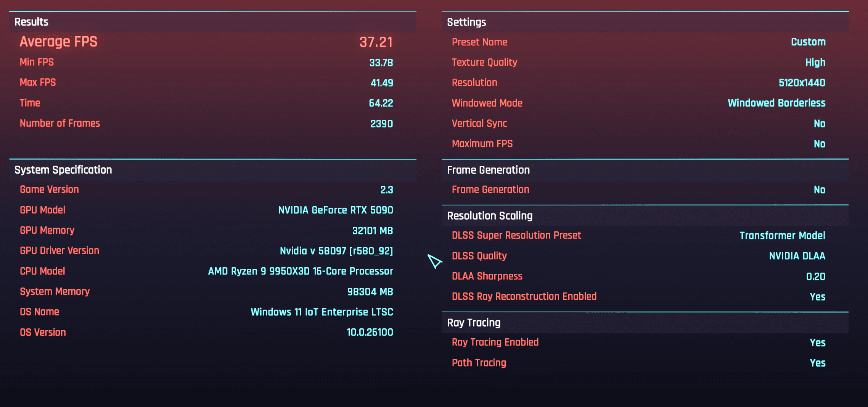Select the Number of Frames label
The image size is (868, 407).
tap(60, 123)
